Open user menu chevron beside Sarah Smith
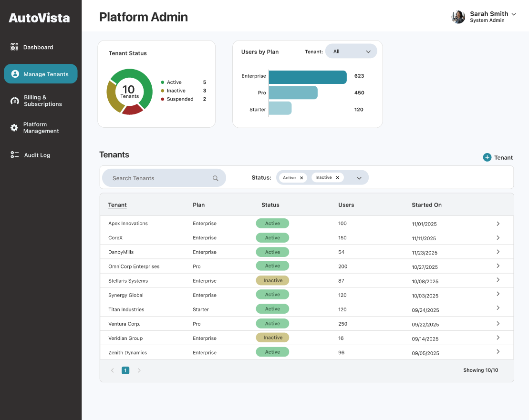Image resolution: width=529 pixels, height=420 pixels. [x=514, y=14]
